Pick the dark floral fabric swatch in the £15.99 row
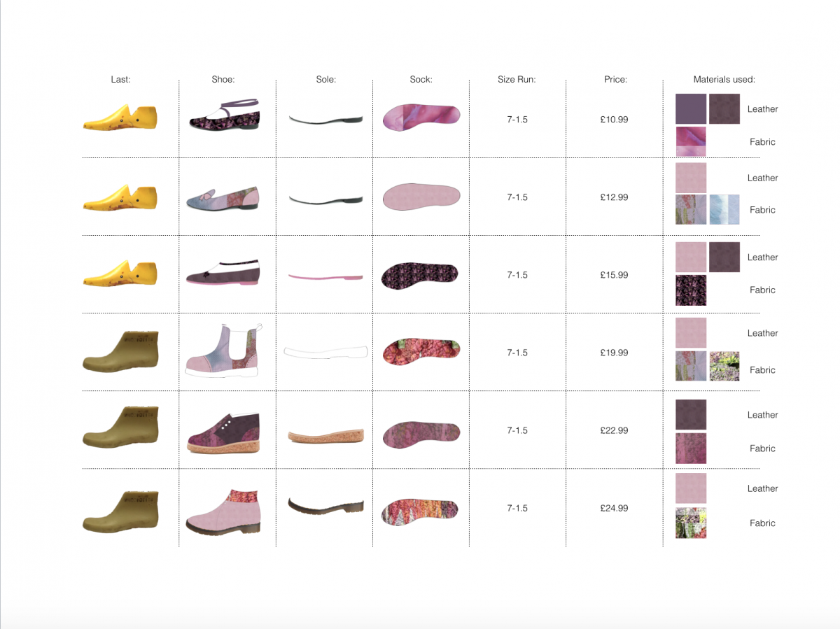The width and height of the screenshot is (840, 629). point(691,290)
